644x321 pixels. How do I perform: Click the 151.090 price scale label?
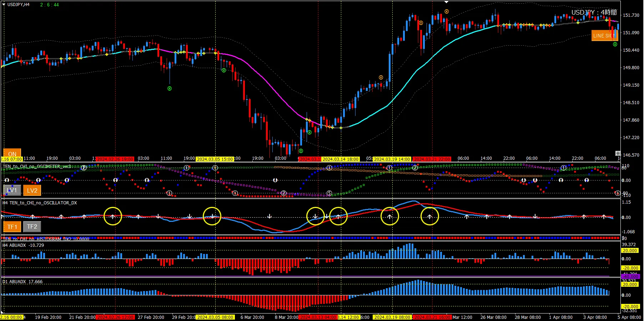(631, 33)
